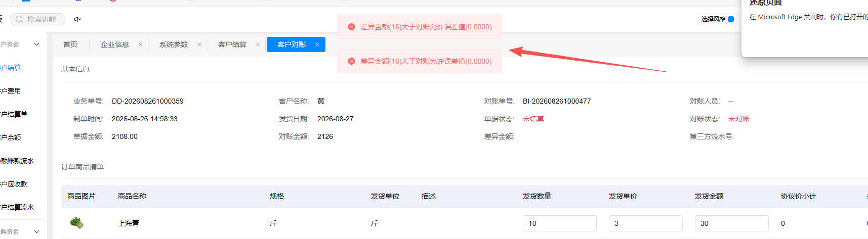Viewport: 868px width, 239px height.
Task: Switch to the 系统参数 tab
Action: [174, 44]
